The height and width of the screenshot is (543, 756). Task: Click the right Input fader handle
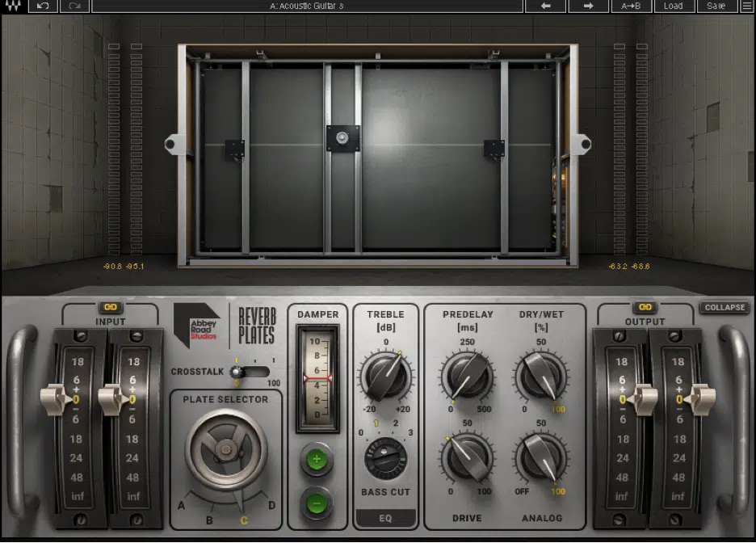point(113,399)
